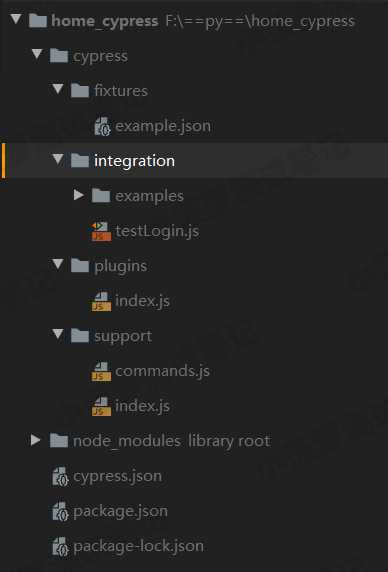Collapse the fixtures folder arrow
388x572 pixels.
coord(58,89)
